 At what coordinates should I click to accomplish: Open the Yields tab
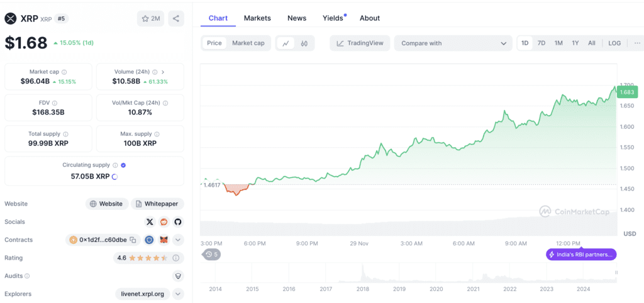click(333, 18)
